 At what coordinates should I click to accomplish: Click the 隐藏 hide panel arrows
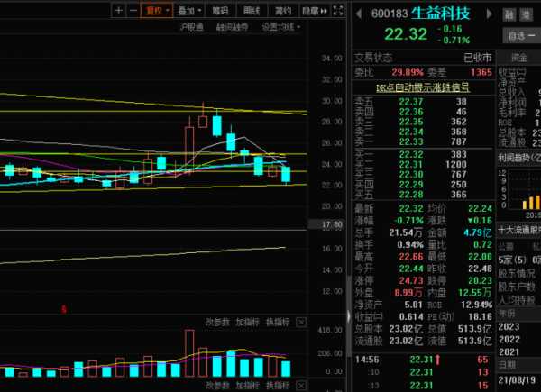[x=315, y=11]
